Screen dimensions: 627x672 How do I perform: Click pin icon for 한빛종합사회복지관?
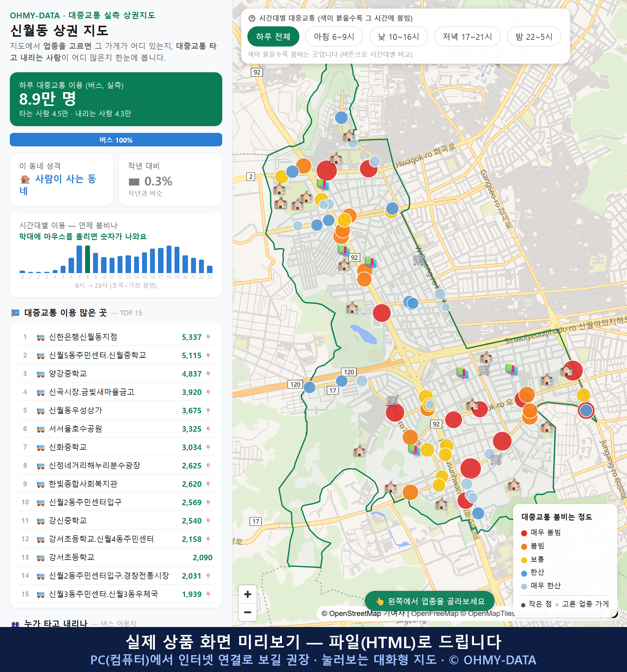coord(208,484)
